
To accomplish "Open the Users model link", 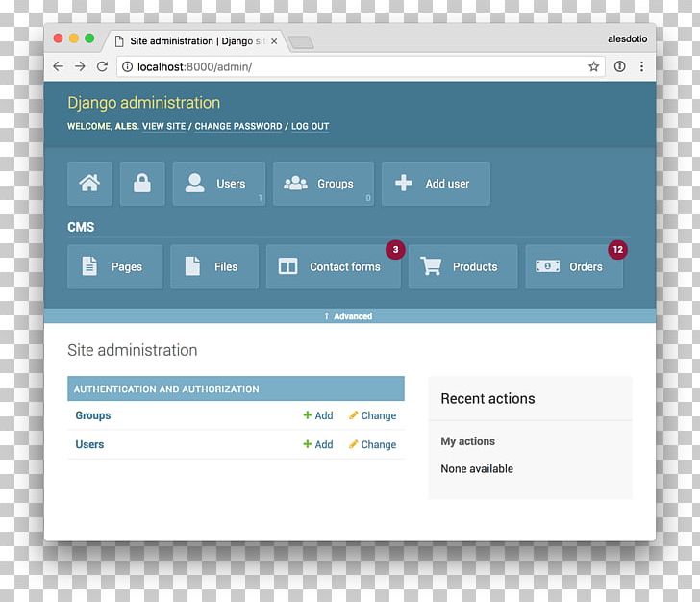I will tap(89, 444).
